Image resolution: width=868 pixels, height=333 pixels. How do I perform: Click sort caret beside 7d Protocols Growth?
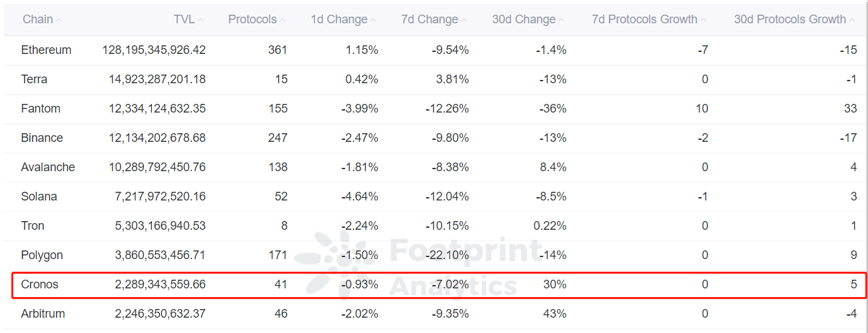(703, 21)
